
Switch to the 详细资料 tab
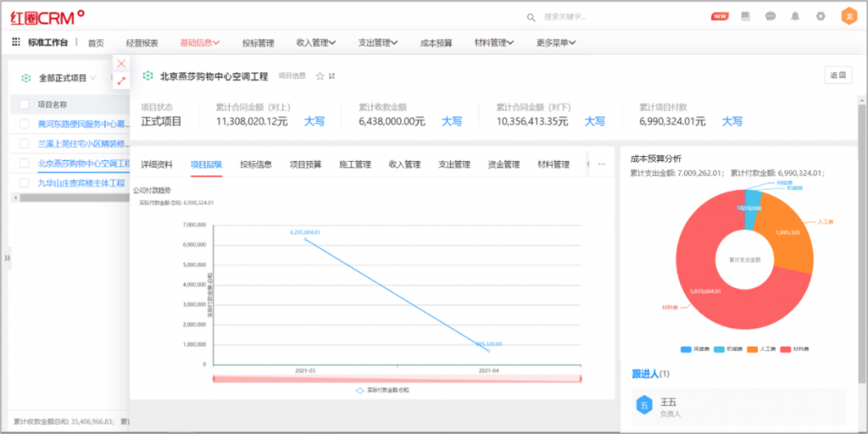pos(157,164)
